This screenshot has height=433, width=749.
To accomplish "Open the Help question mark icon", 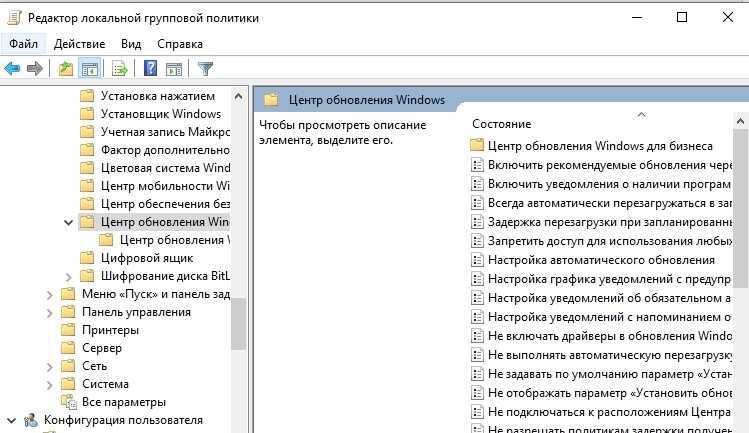I will 150,68.
